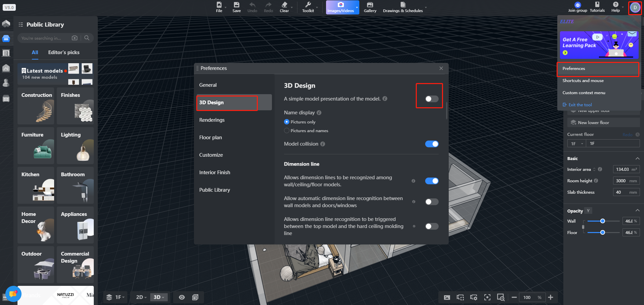The width and height of the screenshot is (644, 305).
Task: Switch to the Editor's picks tab
Action: [64, 52]
